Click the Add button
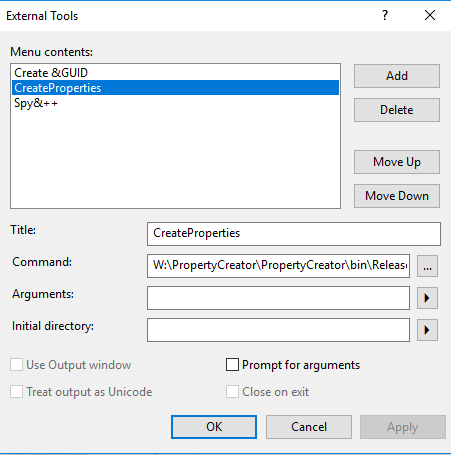 point(397,76)
